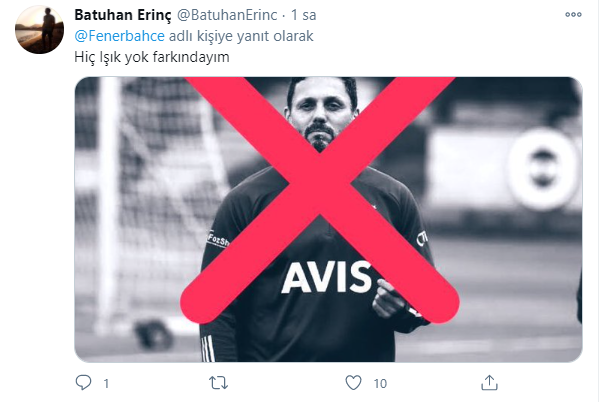Open the tweet via the '1 sa' timestamp
This screenshot has height=402, width=605.
[x=304, y=15]
